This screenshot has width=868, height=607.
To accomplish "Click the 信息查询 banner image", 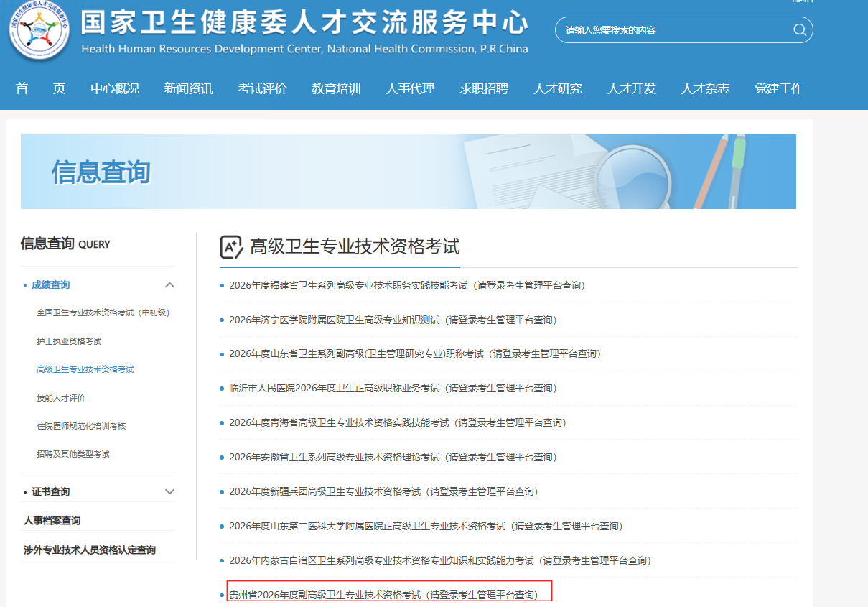I will tap(409, 172).
